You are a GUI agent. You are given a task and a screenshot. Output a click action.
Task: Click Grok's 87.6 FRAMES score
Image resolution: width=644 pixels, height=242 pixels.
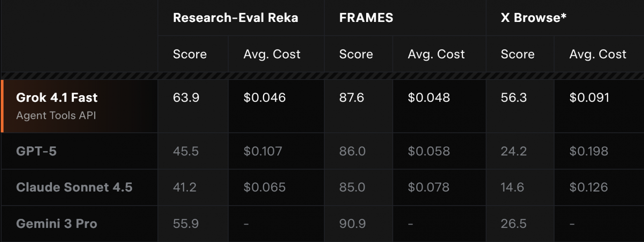pyautogui.click(x=352, y=98)
